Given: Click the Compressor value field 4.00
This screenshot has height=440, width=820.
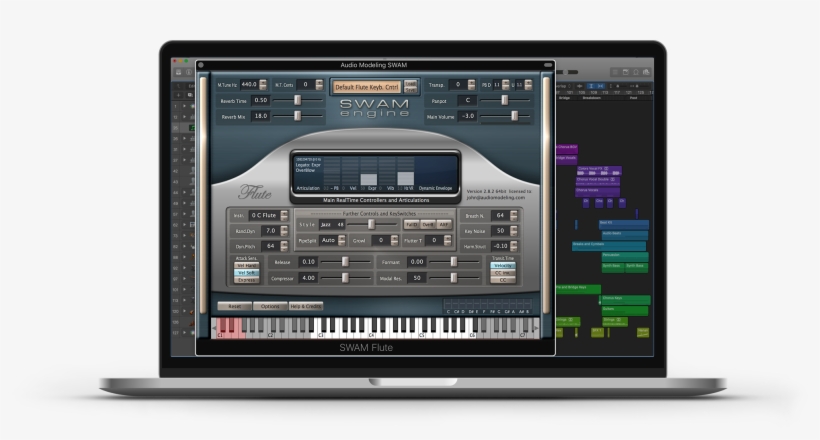Looking at the screenshot, I should pos(308,278).
